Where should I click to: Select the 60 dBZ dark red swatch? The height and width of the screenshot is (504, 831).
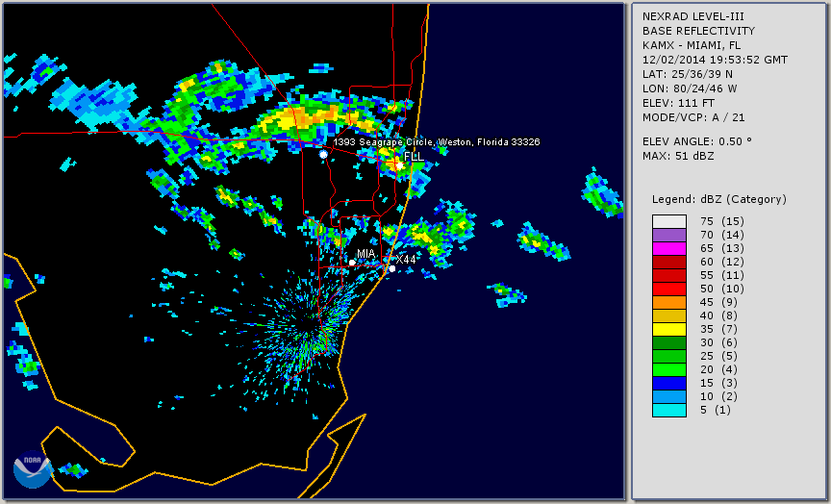tap(669, 262)
